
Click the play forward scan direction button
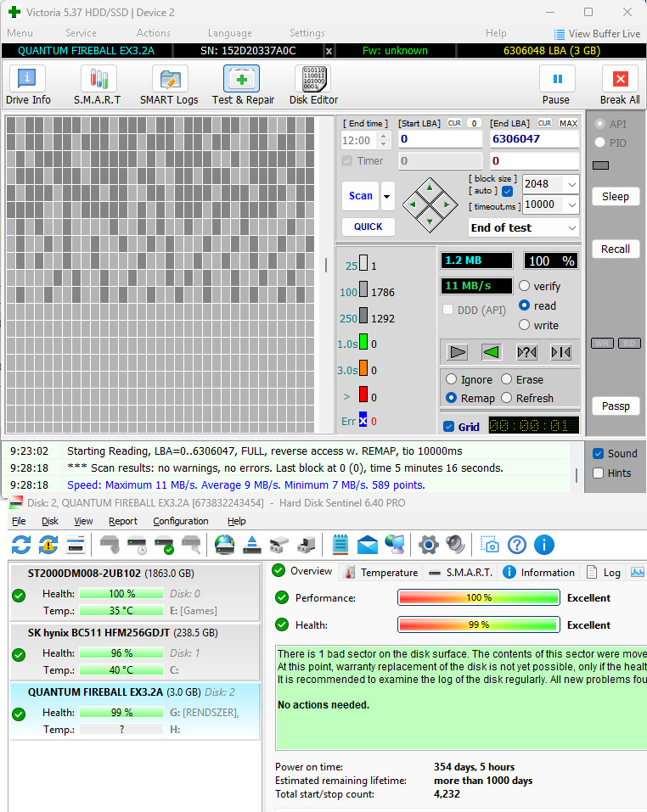click(458, 353)
